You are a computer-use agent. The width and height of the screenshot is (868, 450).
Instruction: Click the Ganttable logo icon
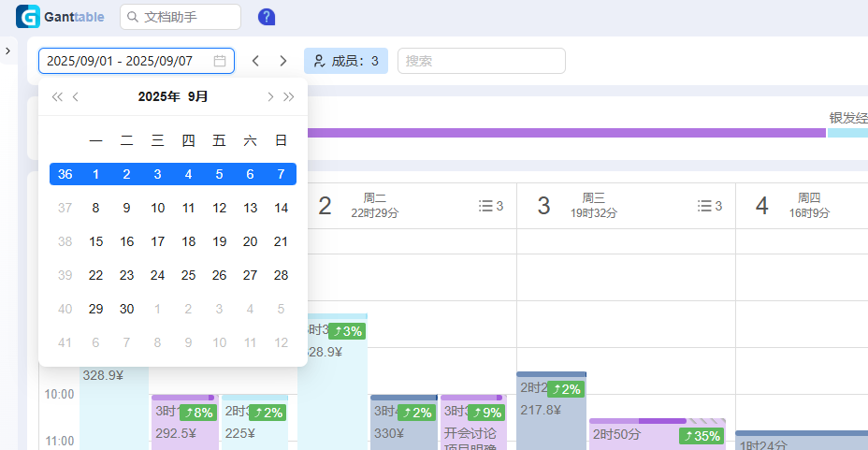pyautogui.click(x=28, y=17)
